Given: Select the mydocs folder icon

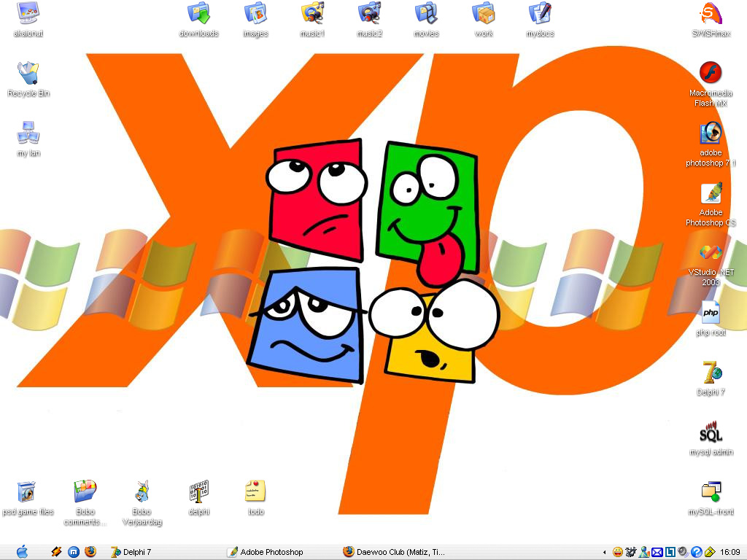Looking at the screenshot, I should click(x=540, y=13).
